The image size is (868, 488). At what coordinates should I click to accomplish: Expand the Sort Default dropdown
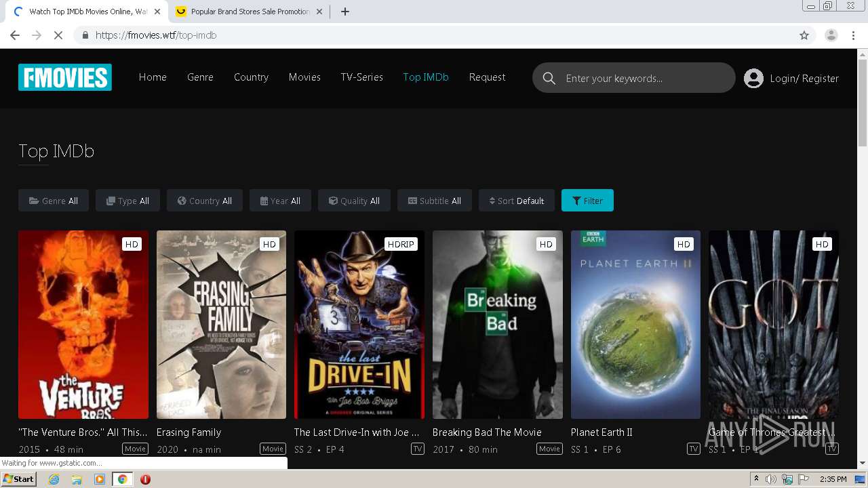tap(517, 201)
